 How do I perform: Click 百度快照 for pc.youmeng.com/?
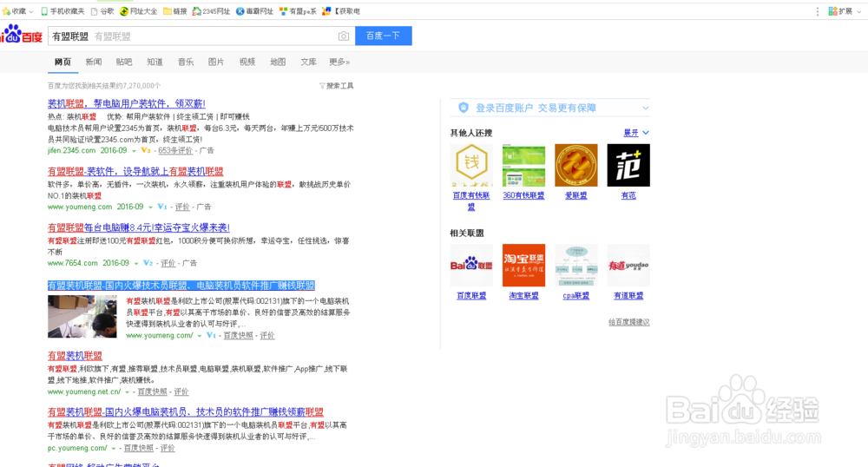click(x=138, y=448)
